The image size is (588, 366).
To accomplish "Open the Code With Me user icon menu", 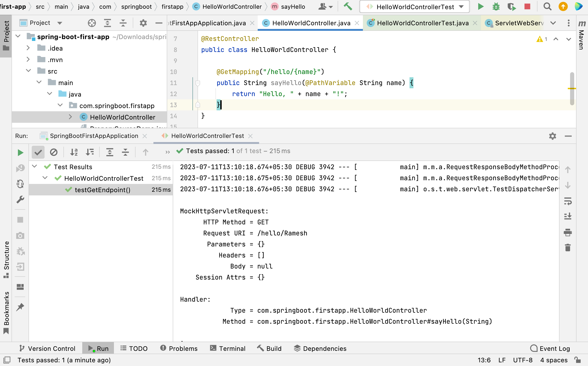I will click(325, 6).
